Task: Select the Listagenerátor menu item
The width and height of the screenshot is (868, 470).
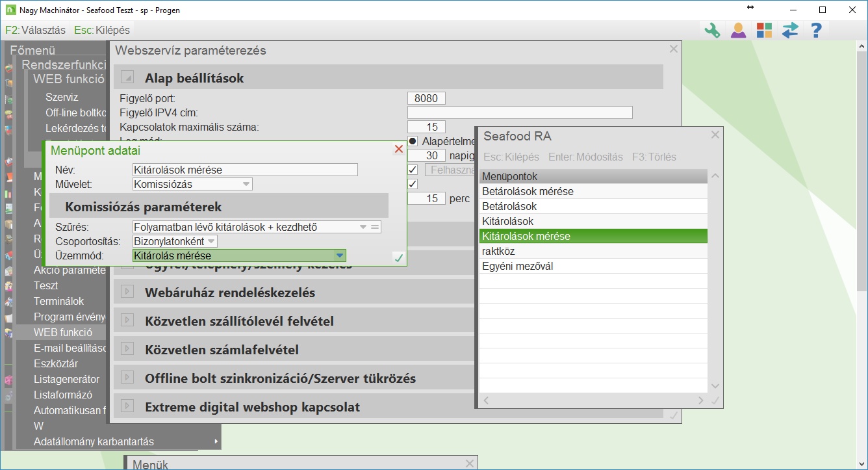Action: [66, 379]
